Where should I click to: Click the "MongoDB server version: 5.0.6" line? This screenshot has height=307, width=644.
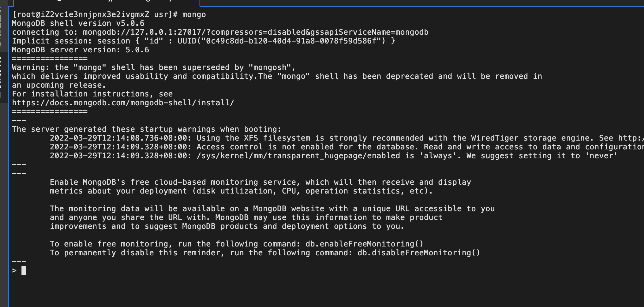tap(80, 50)
